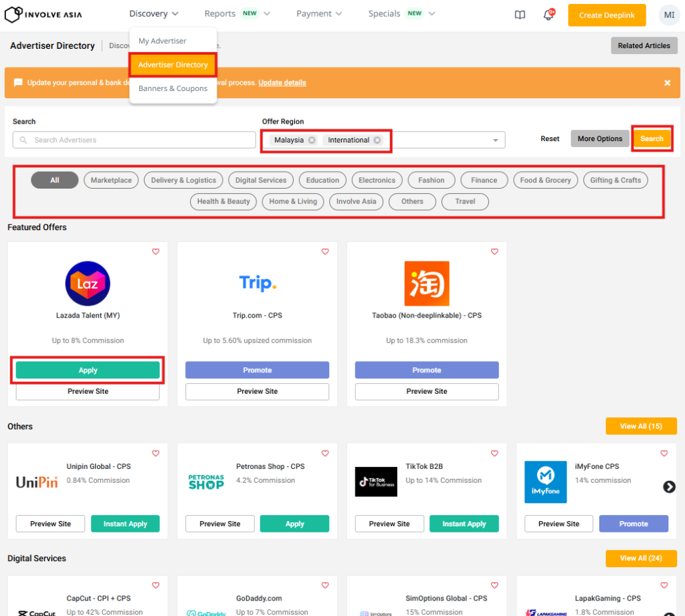This screenshot has height=616, width=685.
Task: Open the Payment dropdown menu
Action: [x=319, y=14]
